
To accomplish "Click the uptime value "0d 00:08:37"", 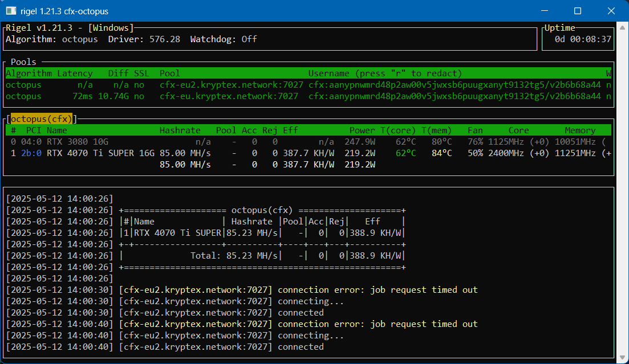I will (583, 39).
